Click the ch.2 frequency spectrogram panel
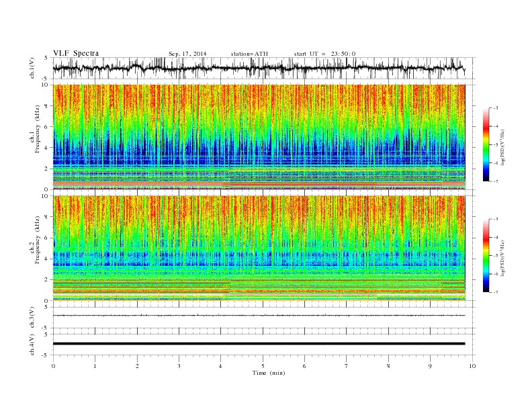This screenshot has width=532, height=411. [x=259, y=248]
